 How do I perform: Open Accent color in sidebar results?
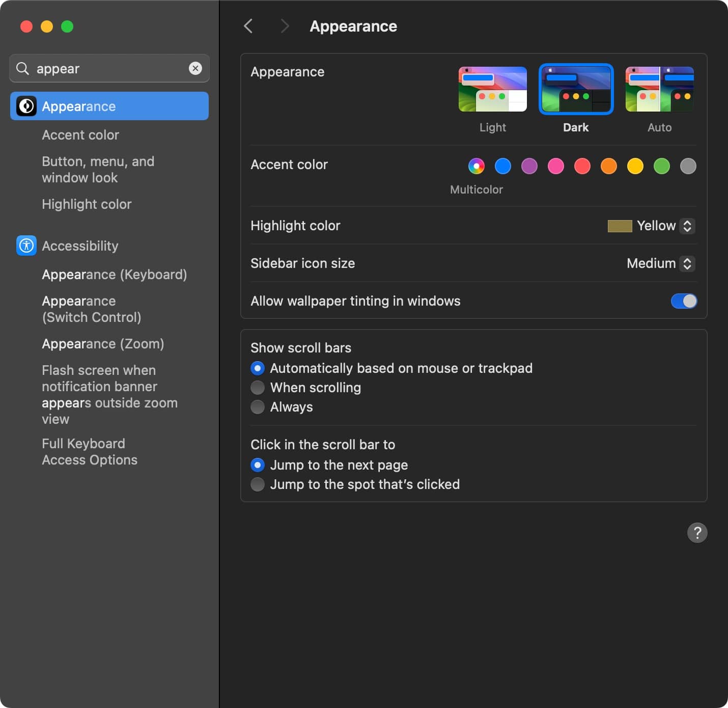80,135
